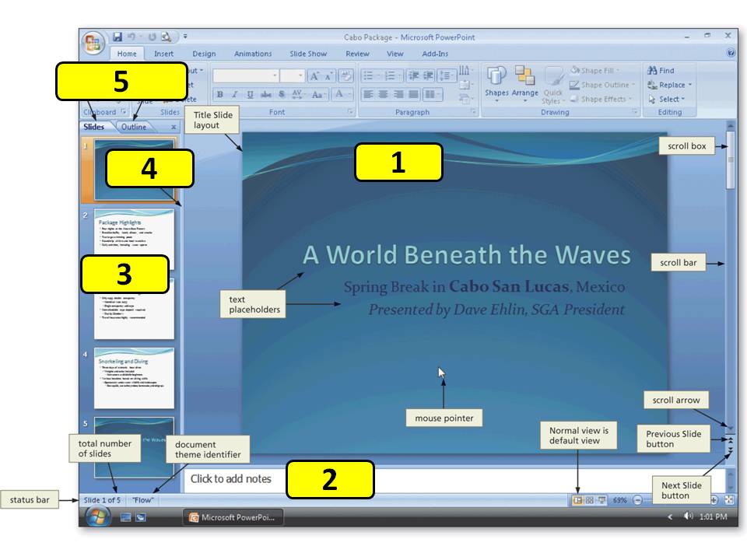Open the Paragraph dialog box launcher
The height and width of the screenshot is (560, 747).
pos(473,111)
